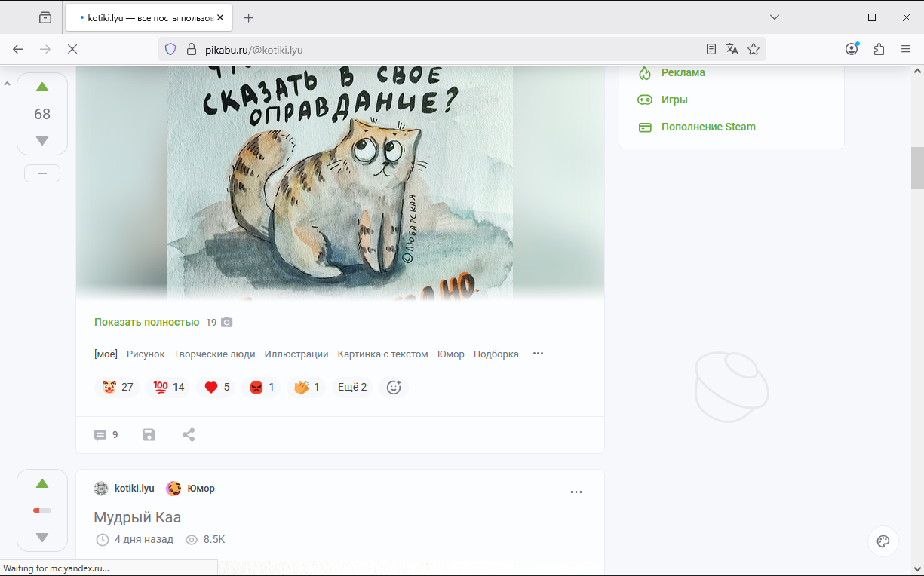Viewport: 924px width, 576px height.
Task: Select the [моё] tag
Action: tap(106, 354)
